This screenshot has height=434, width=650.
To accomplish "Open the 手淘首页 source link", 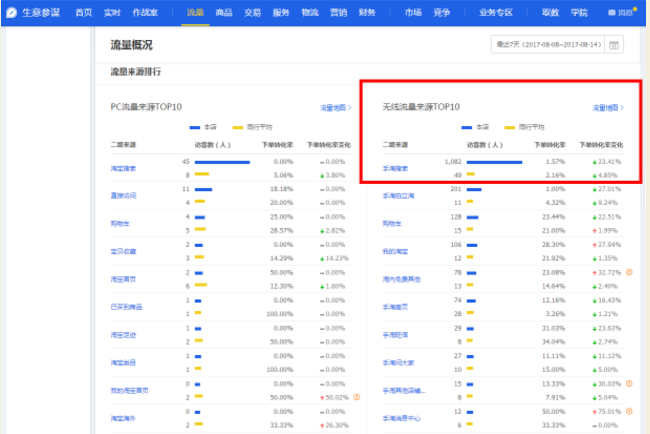I will tap(395, 307).
